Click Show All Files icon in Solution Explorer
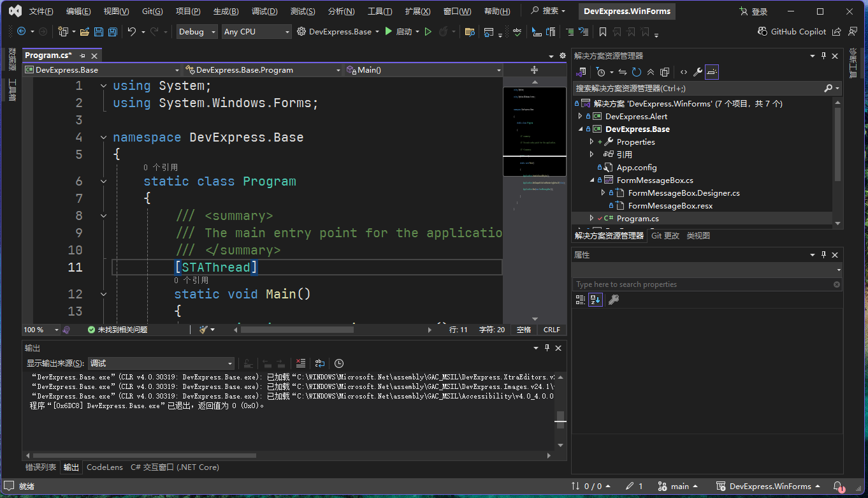Viewport: 868px width, 498px height. 665,72
